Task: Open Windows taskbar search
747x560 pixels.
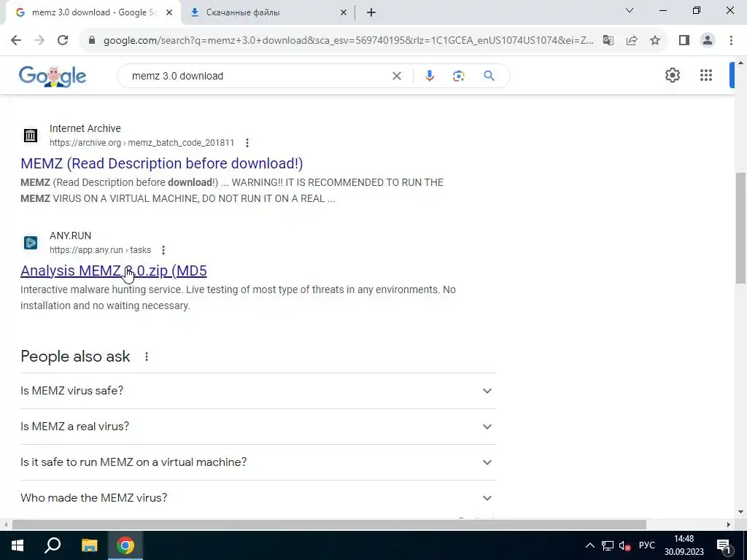Action: pyautogui.click(x=53, y=545)
